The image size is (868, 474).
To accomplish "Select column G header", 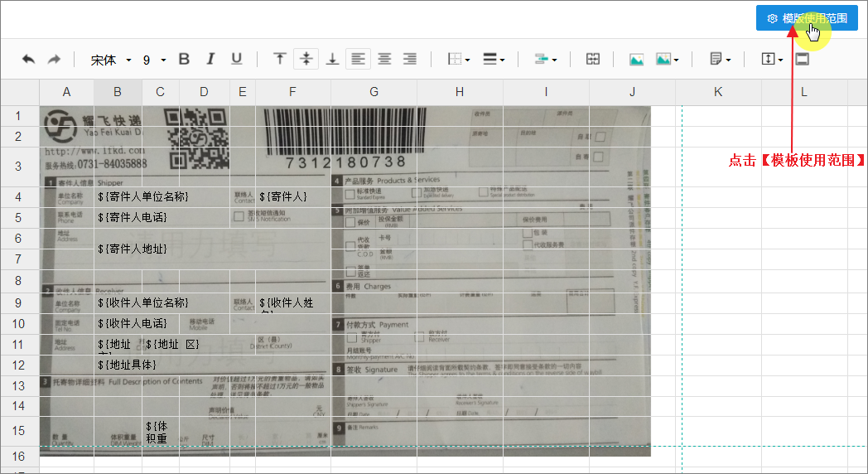I will (374, 92).
